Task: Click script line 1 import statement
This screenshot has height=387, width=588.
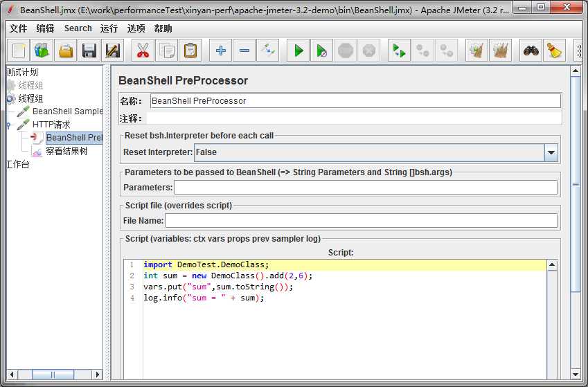Action: pyautogui.click(x=206, y=264)
